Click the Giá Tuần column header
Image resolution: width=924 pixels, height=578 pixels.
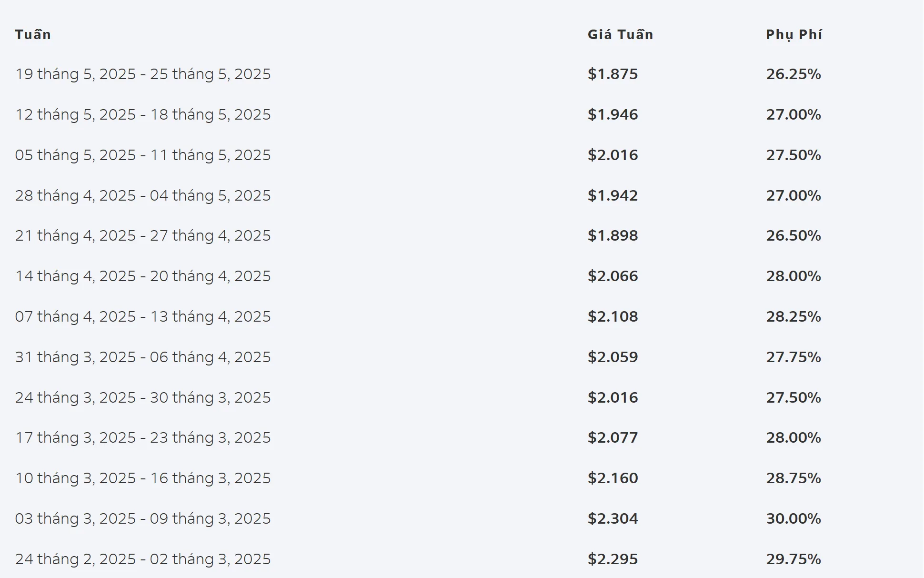click(x=620, y=34)
